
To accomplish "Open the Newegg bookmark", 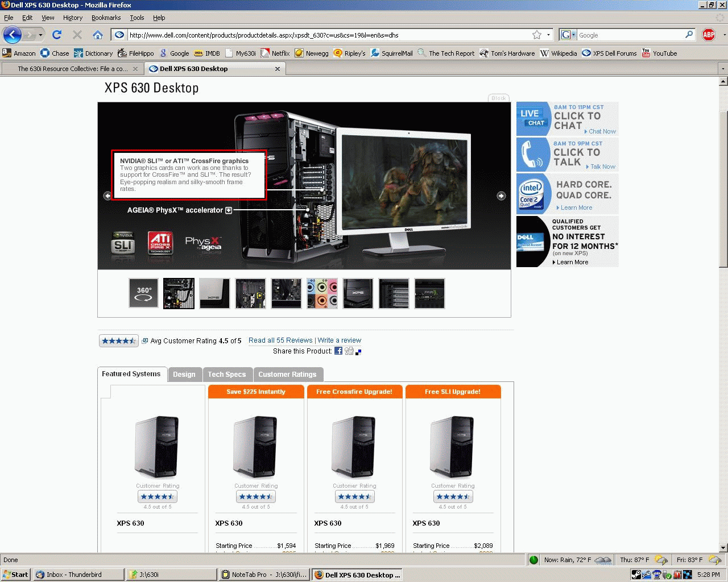I will click(312, 53).
